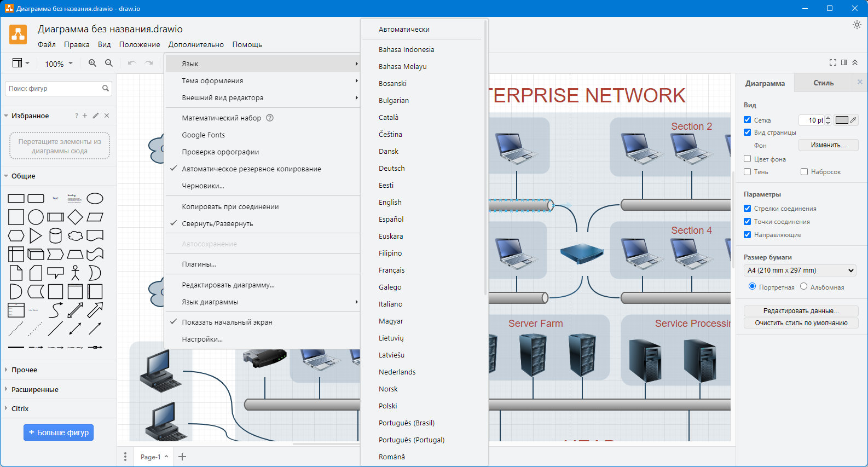868x467 pixels.
Task: Click the Изменить... background button
Action: click(828, 145)
